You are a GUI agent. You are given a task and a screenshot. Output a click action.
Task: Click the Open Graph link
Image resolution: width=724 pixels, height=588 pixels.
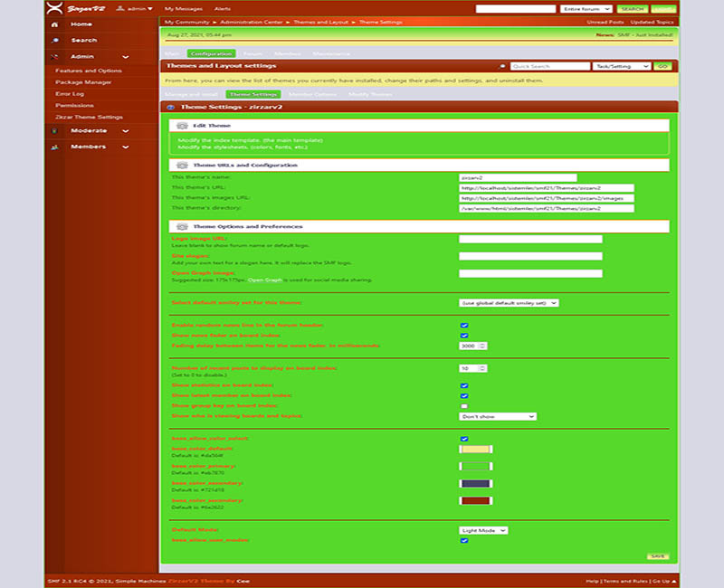coord(264,280)
